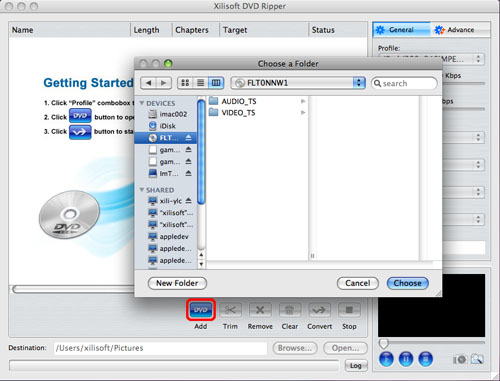Click the Length column header
Image resolution: width=500 pixels, height=381 pixels.
151,30
